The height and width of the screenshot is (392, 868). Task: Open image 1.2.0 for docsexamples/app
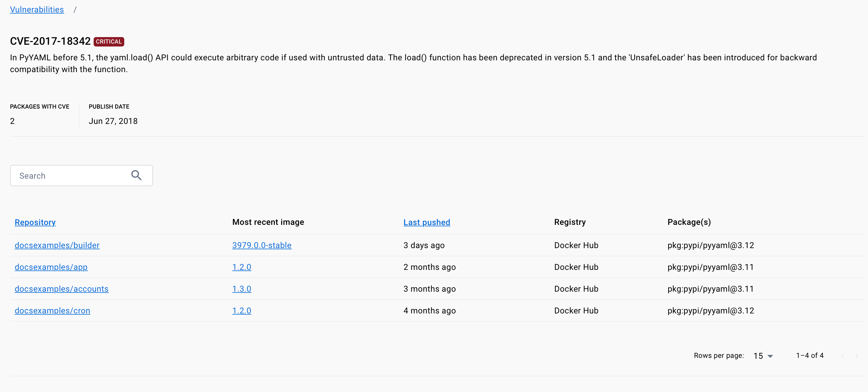242,267
